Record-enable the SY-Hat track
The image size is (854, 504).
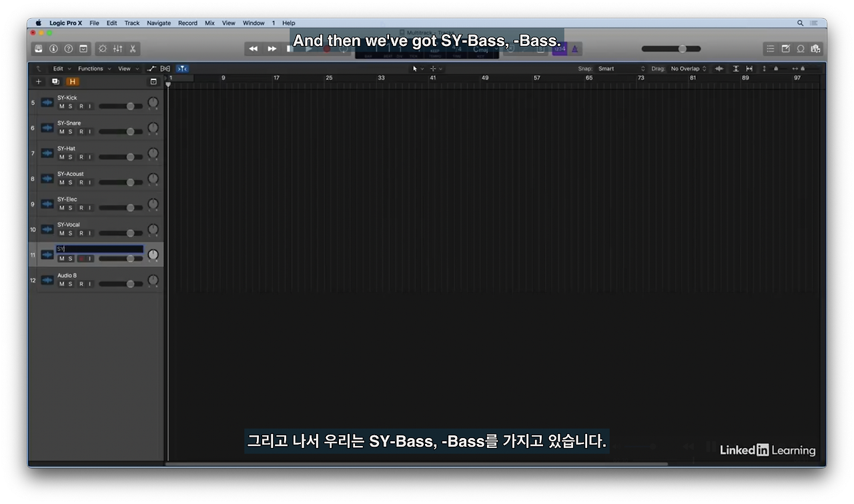pos(81,157)
